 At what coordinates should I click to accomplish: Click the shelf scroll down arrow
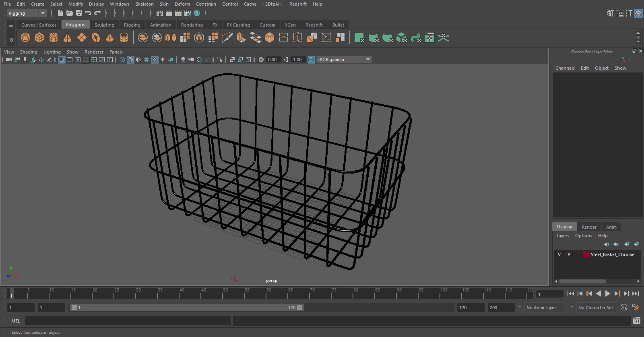(x=638, y=42)
